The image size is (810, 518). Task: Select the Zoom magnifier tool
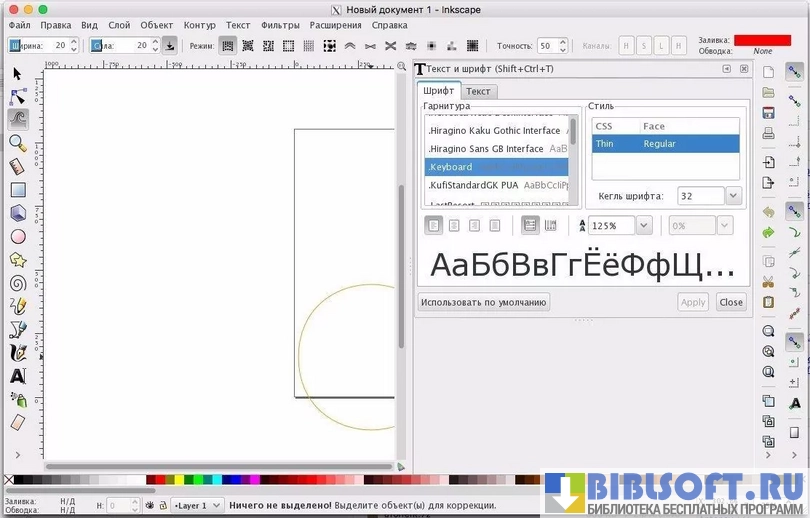18,143
